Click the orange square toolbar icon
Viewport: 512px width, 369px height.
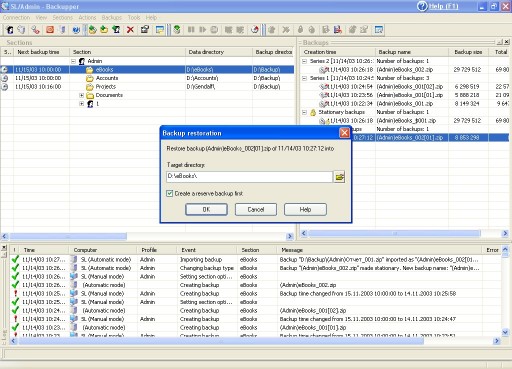click(x=50, y=30)
